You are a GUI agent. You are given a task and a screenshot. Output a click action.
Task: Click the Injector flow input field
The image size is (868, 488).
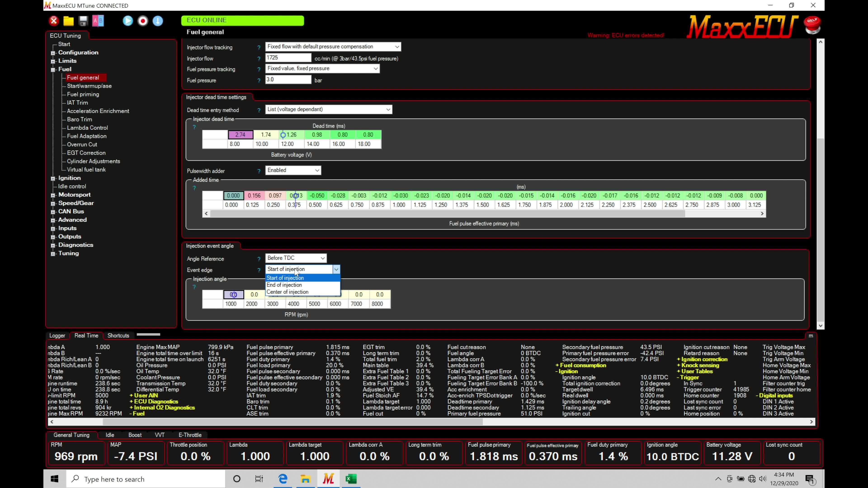288,58
